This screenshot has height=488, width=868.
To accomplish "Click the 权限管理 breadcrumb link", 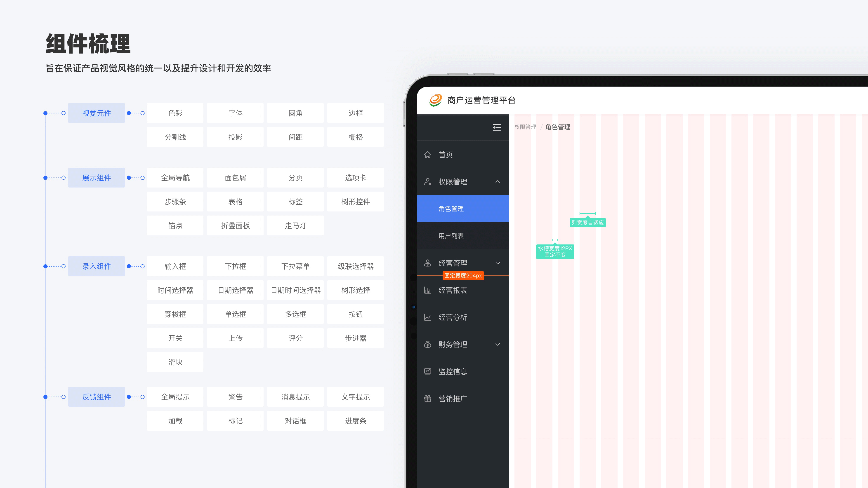I will pos(525,127).
